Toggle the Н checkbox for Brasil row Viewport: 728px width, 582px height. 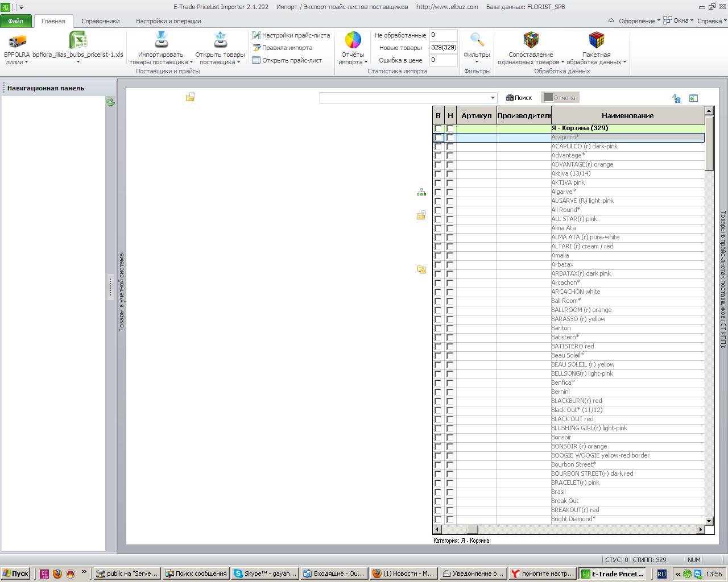coord(450,492)
